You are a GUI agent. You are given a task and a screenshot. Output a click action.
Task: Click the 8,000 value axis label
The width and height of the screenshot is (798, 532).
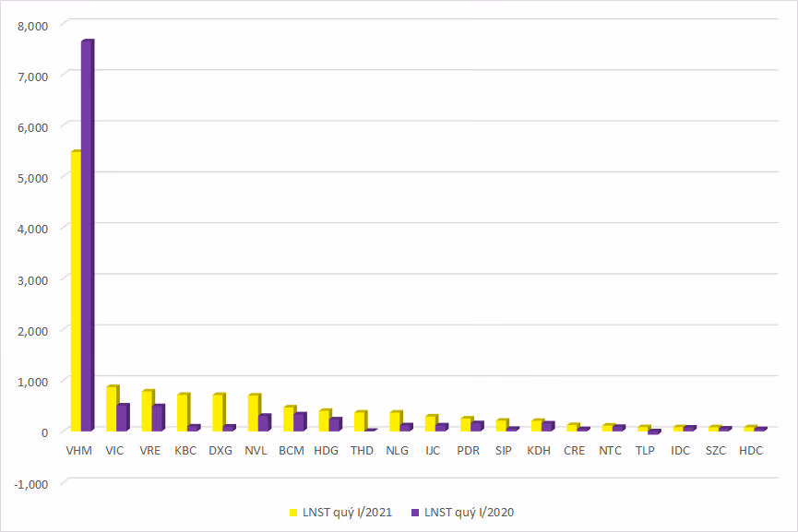[x=33, y=25]
